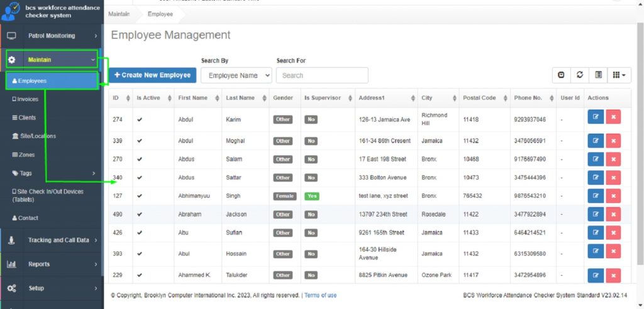Delete employee Abdul Moghal using red X

click(x=613, y=141)
